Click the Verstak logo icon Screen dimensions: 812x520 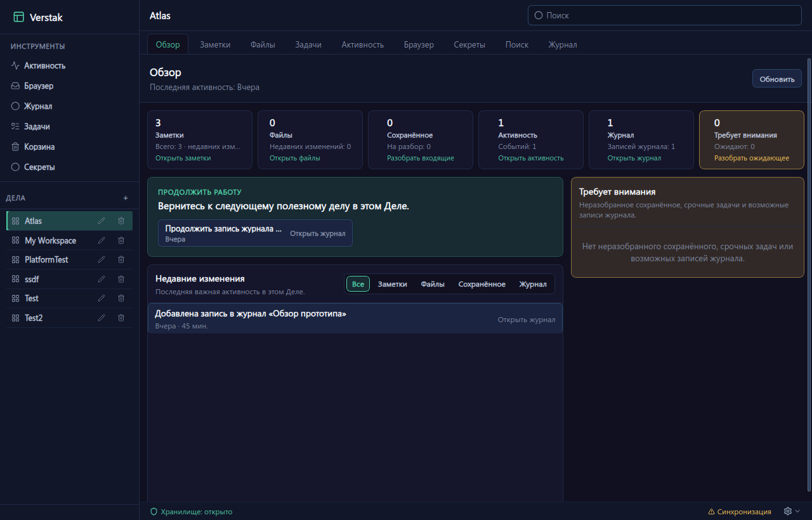19,17
